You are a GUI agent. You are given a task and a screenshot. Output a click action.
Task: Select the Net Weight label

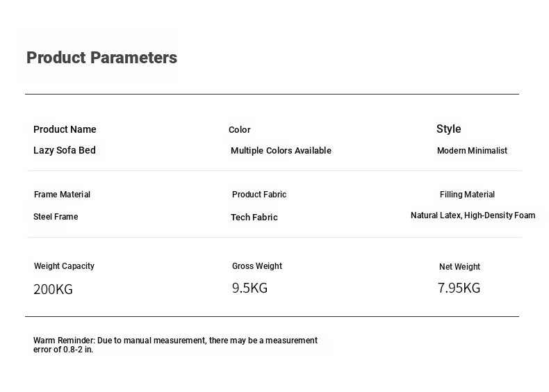click(x=459, y=267)
